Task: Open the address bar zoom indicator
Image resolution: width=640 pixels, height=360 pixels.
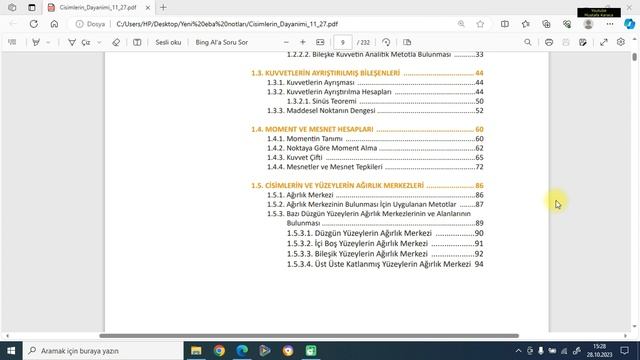Action: coord(461,24)
